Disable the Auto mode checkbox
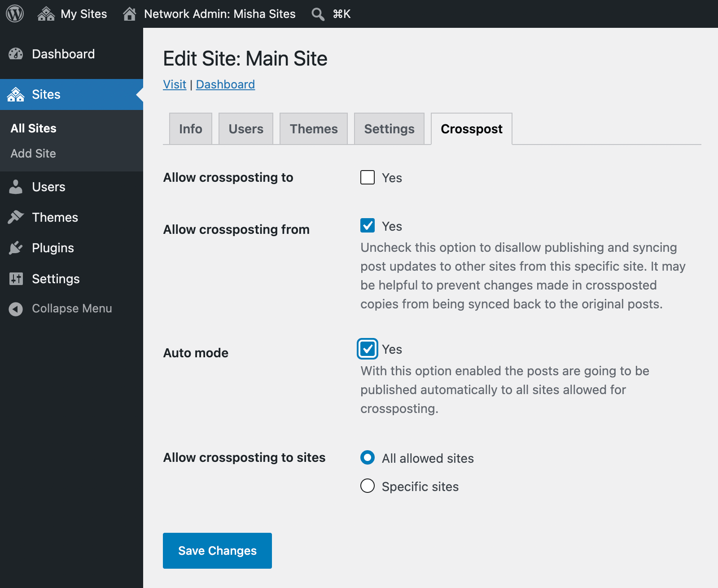 pos(368,349)
